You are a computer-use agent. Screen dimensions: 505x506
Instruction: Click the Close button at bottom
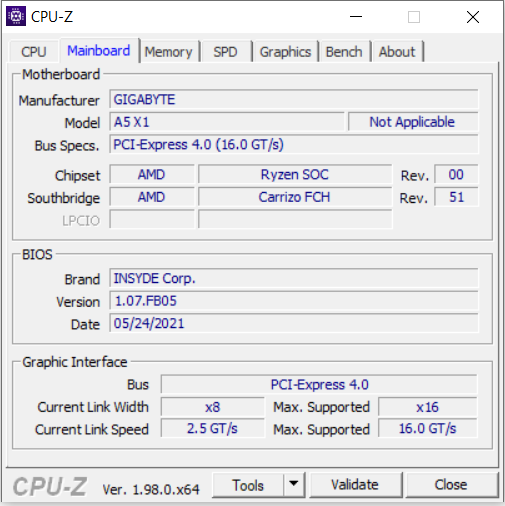click(451, 485)
